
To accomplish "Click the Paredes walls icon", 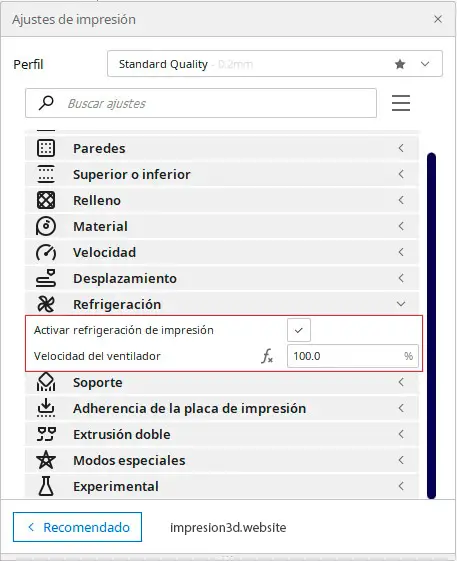I will point(46,148).
